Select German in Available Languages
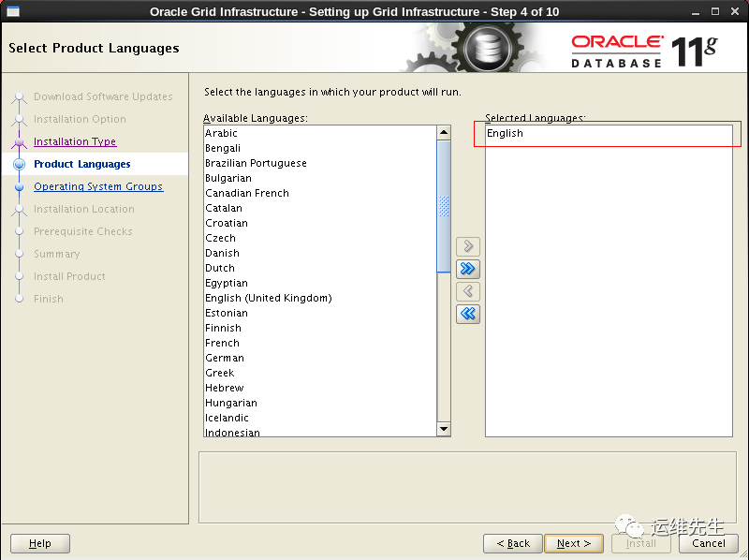 click(x=319, y=358)
